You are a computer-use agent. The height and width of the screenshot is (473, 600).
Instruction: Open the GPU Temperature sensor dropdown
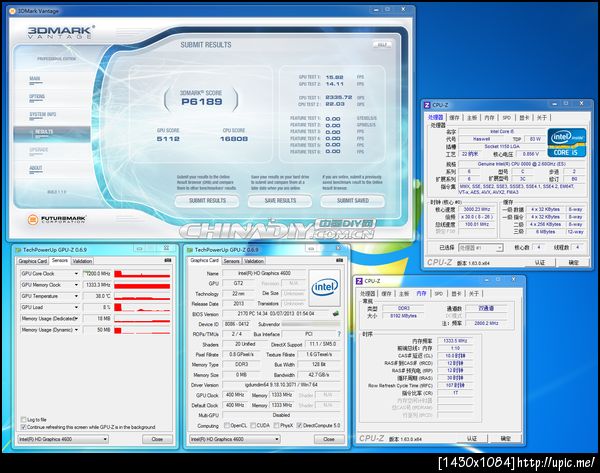tap(76, 296)
